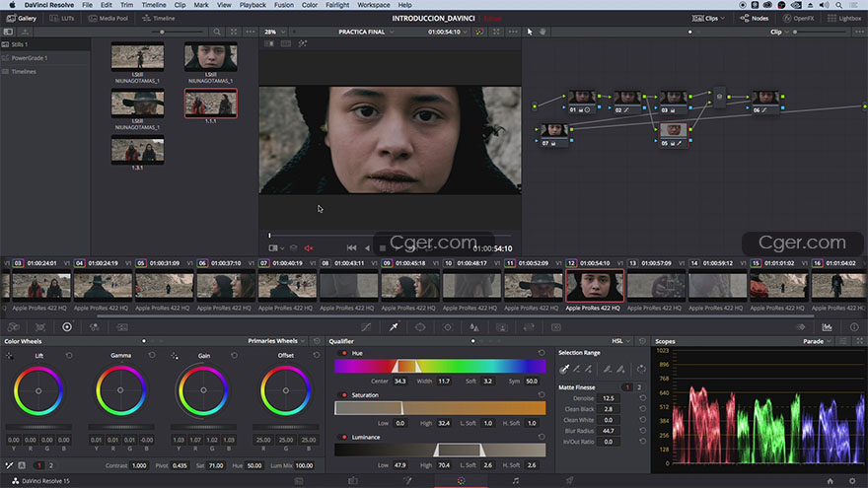Open the viewer timecode dropdown
868x488 pixels.
tap(448, 33)
